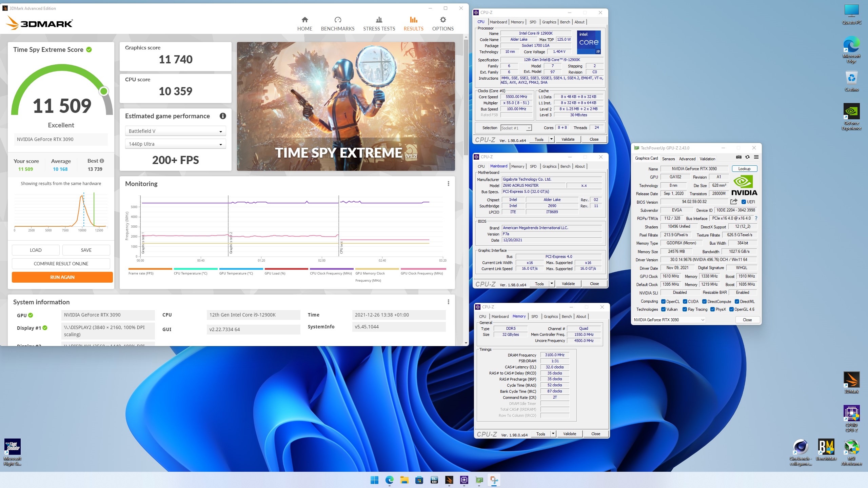Click COMPARE RESULT ONLINE button
868x488 pixels.
point(61,264)
